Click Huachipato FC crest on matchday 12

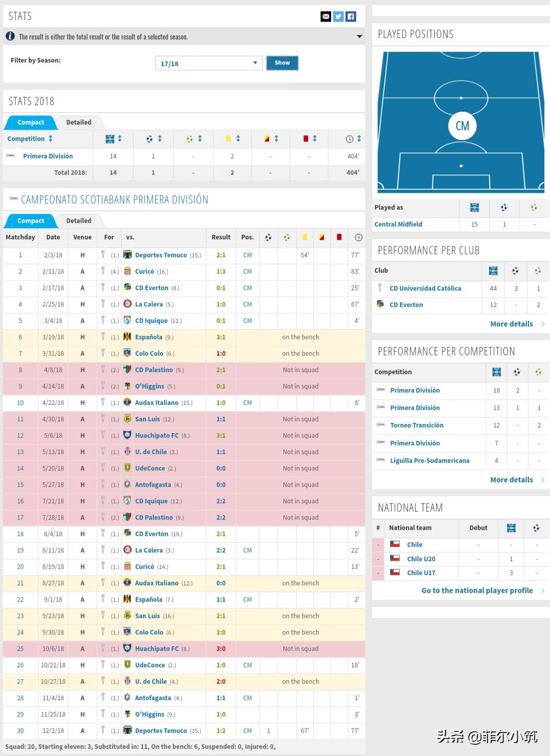coord(128,435)
